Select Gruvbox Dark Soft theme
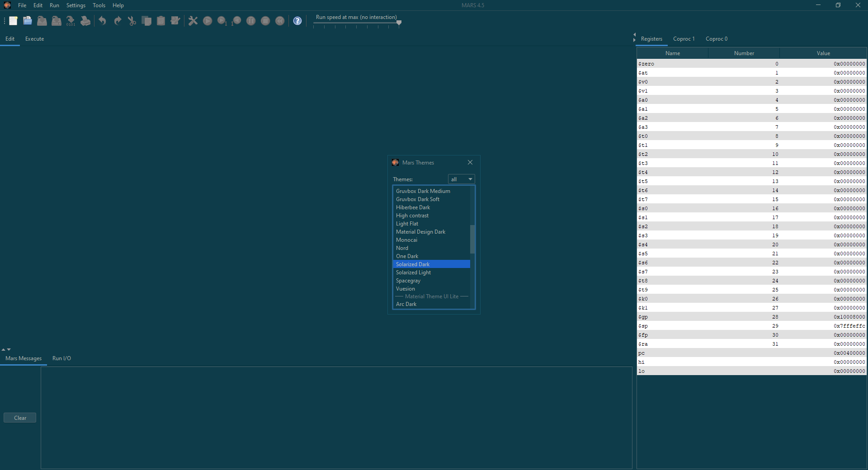This screenshot has width=868, height=470. coord(431,199)
